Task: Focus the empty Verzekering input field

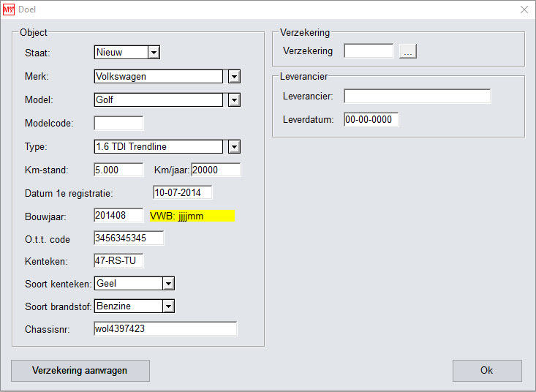Action: point(369,51)
